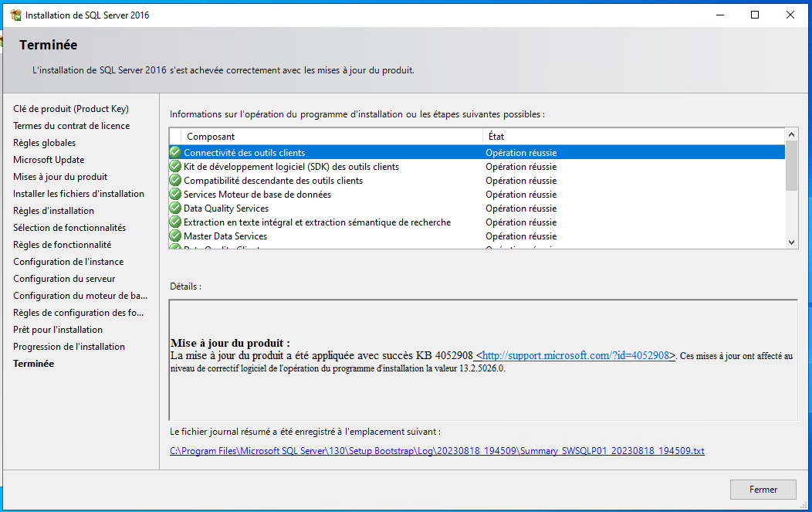Select Services Moteur de base de données row
812x512 pixels.
click(x=477, y=195)
